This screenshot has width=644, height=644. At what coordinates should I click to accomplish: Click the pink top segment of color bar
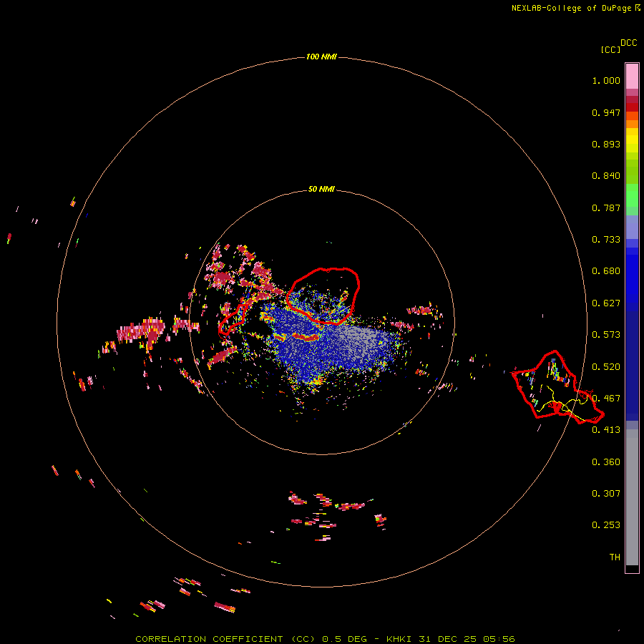click(x=632, y=77)
